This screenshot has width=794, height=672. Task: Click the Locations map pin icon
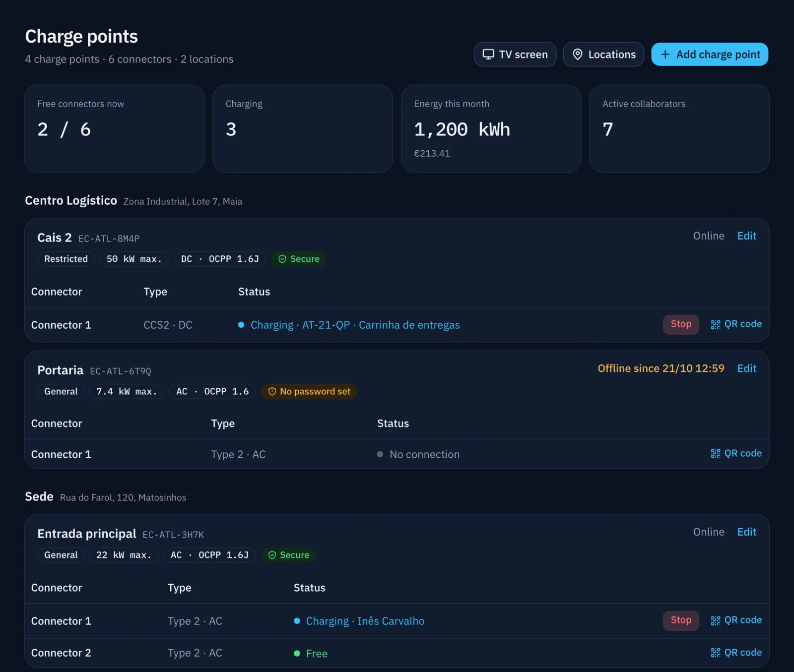pyautogui.click(x=577, y=55)
